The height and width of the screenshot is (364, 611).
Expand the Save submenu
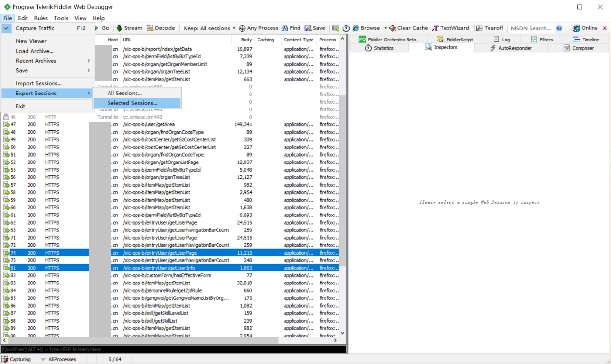48,70
